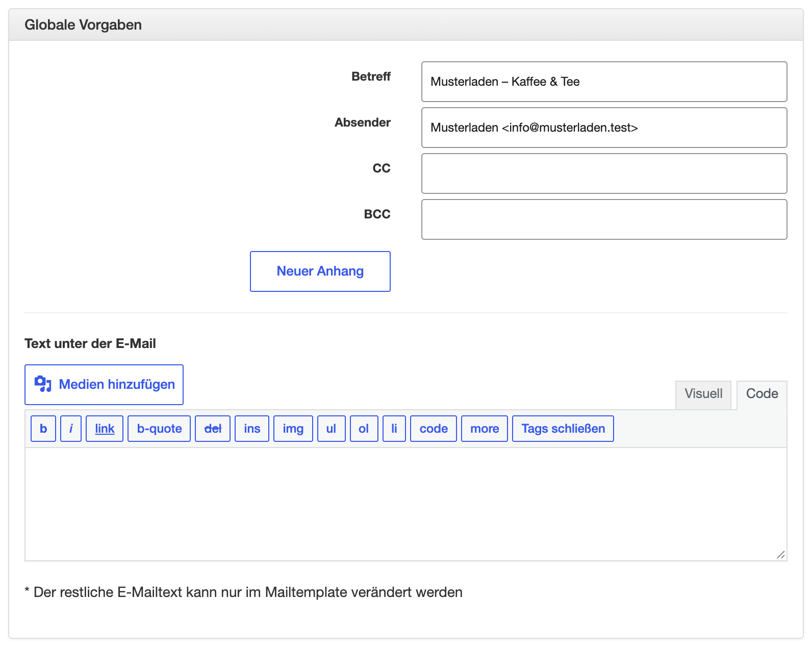The width and height of the screenshot is (812, 647).
Task: Insert ordered list with ol button
Action: coord(364,429)
